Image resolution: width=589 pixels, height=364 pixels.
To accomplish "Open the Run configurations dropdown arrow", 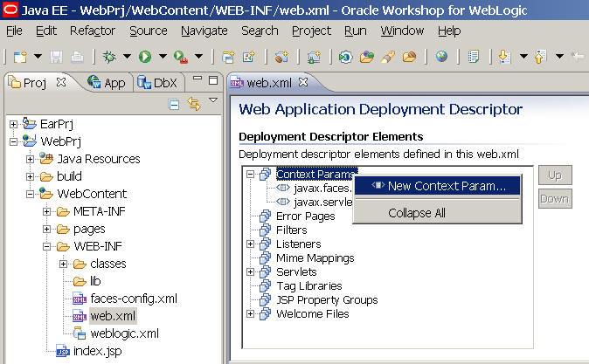I will click(163, 57).
